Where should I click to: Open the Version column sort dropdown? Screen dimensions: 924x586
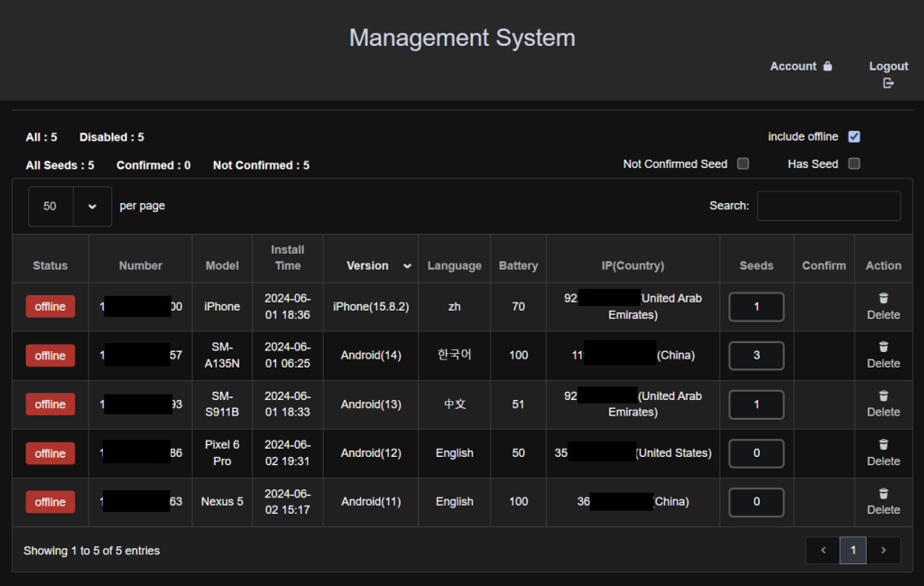406,265
